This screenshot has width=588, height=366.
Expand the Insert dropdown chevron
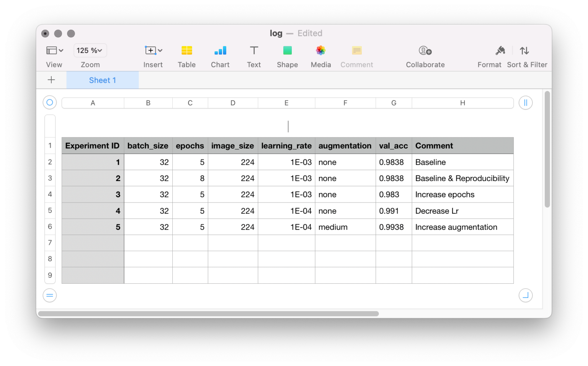tap(159, 50)
